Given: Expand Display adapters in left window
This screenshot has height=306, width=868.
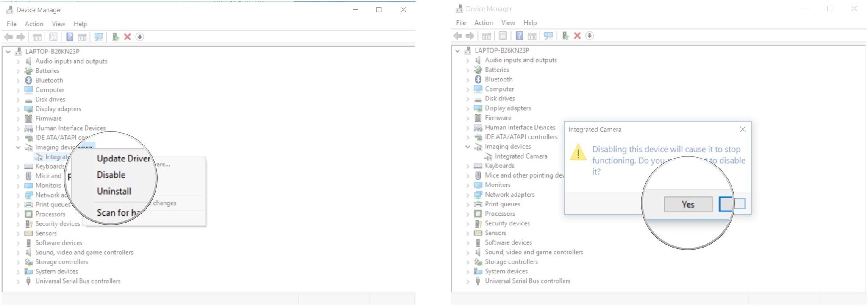Looking at the screenshot, I should (x=18, y=109).
